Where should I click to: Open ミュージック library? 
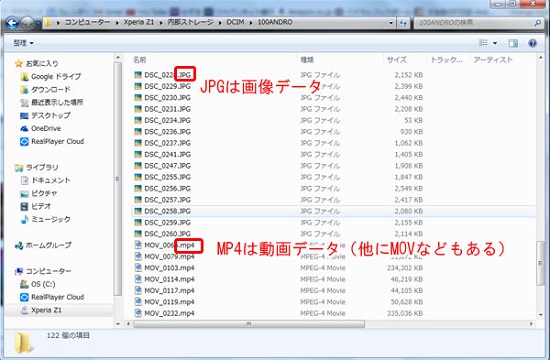coord(51,219)
